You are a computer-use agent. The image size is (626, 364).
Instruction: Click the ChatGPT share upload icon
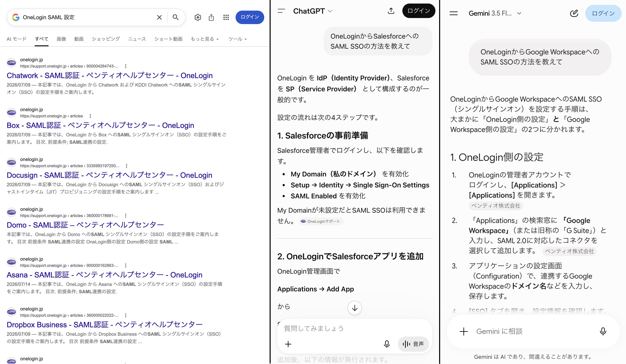tap(391, 11)
